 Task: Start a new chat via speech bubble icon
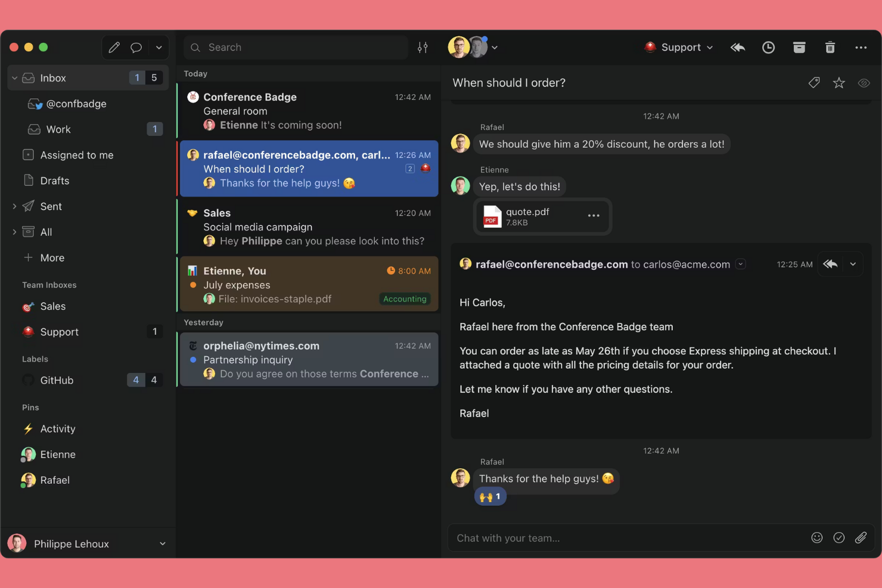[x=136, y=47]
